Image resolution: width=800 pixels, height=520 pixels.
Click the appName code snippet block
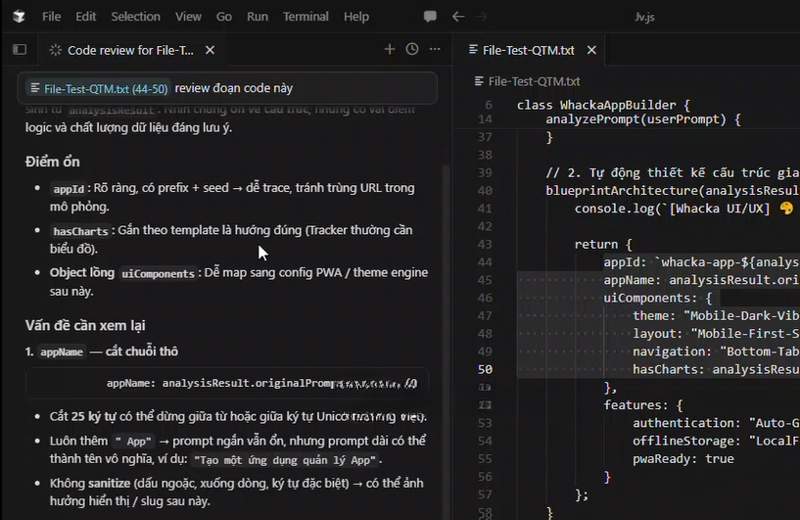click(x=227, y=383)
